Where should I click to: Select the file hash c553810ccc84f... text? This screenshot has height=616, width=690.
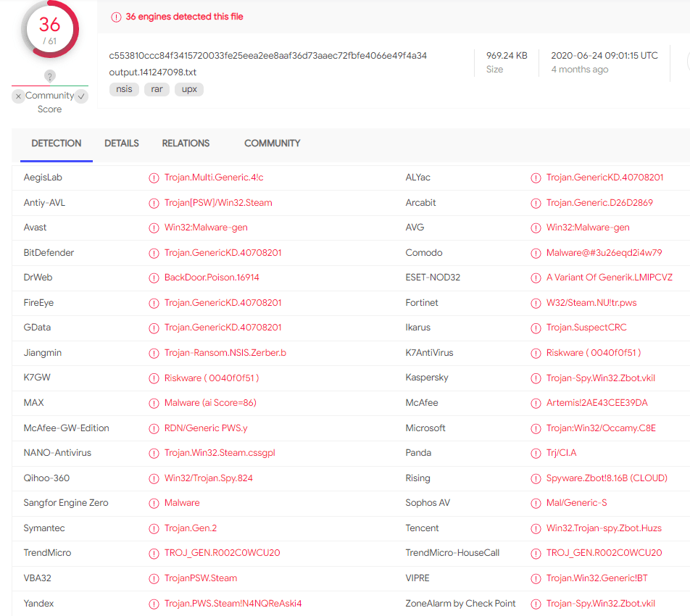pyautogui.click(x=268, y=55)
